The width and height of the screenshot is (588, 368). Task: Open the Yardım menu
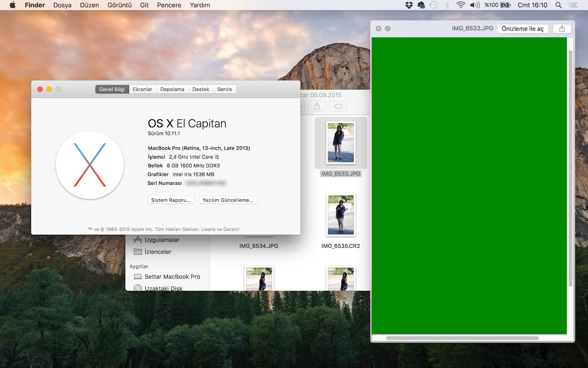click(x=200, y=5)
